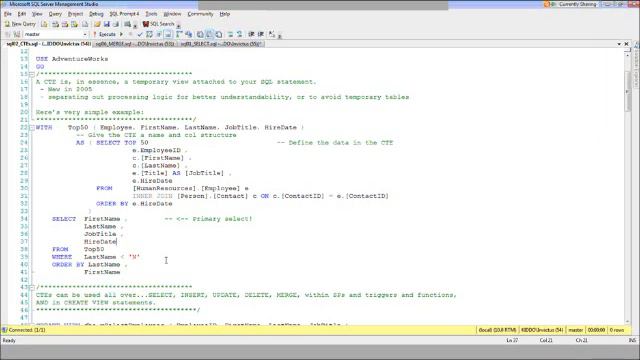Click the Cancel Executing Query icon
The height and width of the screenshot is (360, 640).
coord(130,34)
